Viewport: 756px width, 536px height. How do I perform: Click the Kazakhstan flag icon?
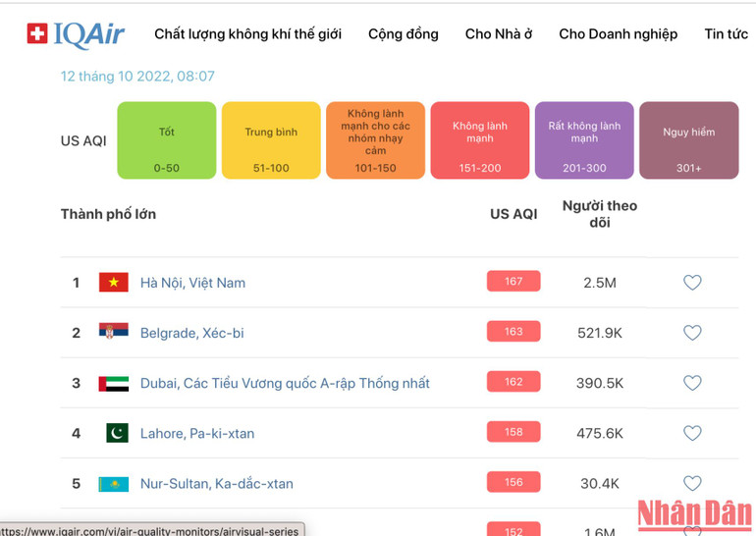114,484
